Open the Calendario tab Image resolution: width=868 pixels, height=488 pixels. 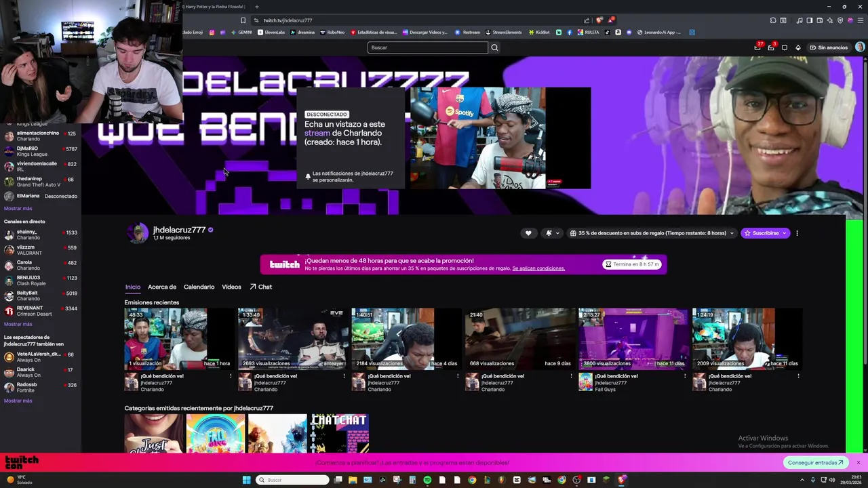199,287
